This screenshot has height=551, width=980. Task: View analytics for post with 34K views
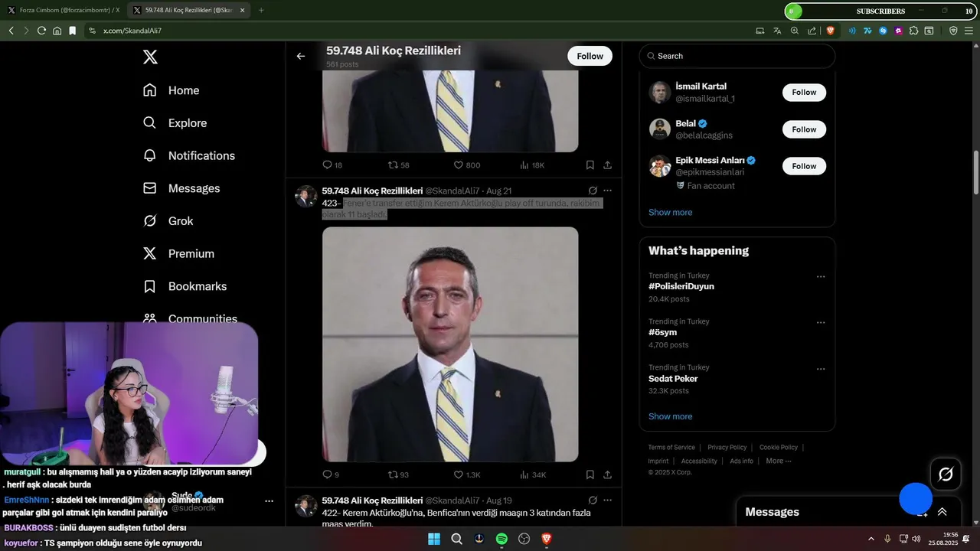click(x=533, y=474)
